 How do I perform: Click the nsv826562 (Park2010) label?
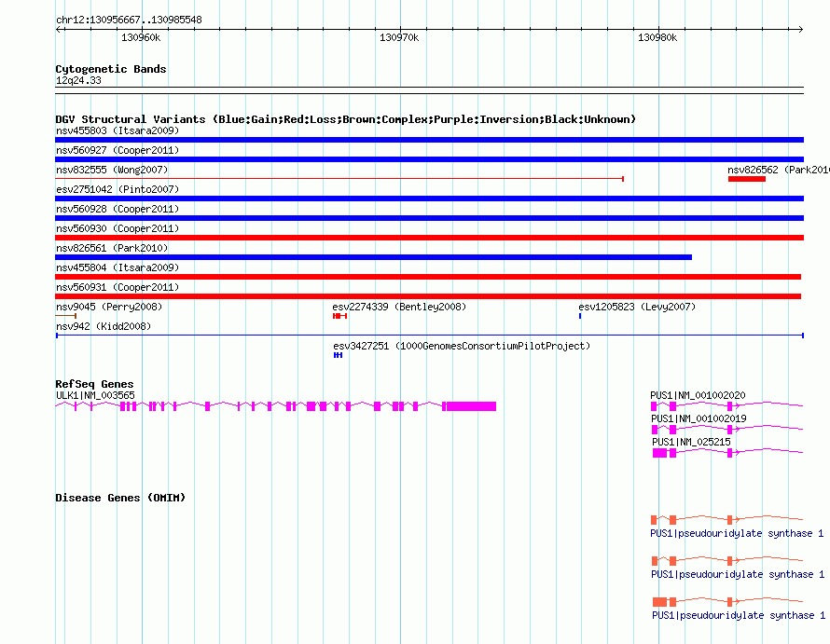778,170
